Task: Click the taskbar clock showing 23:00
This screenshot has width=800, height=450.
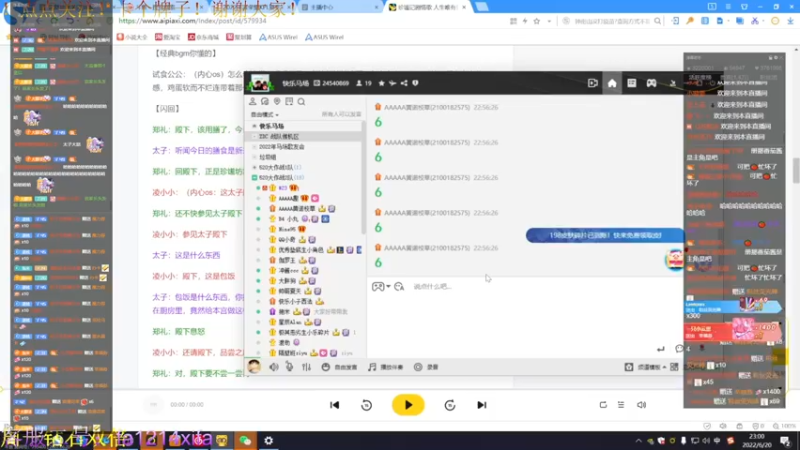Action: click(x=757, y=440)
